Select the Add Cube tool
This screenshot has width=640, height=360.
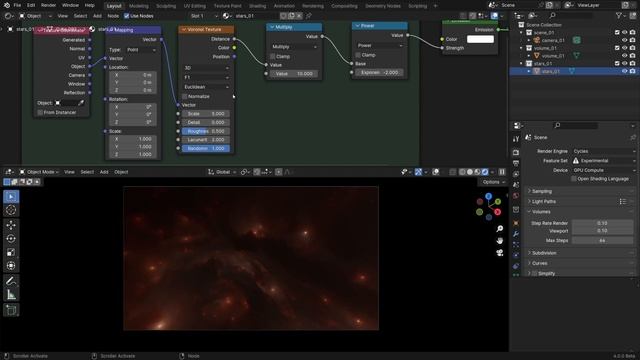click(x=11, y=310)
